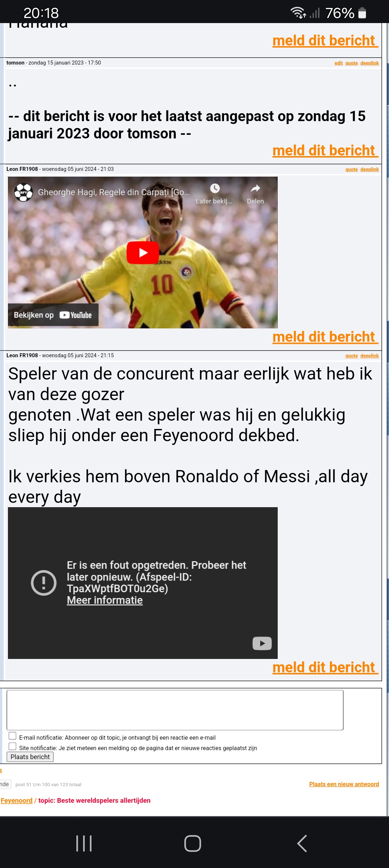Tap the Android home button icon
Image resolution: width=389 pixels, height=868 pixels.
[x=193, y=843]
